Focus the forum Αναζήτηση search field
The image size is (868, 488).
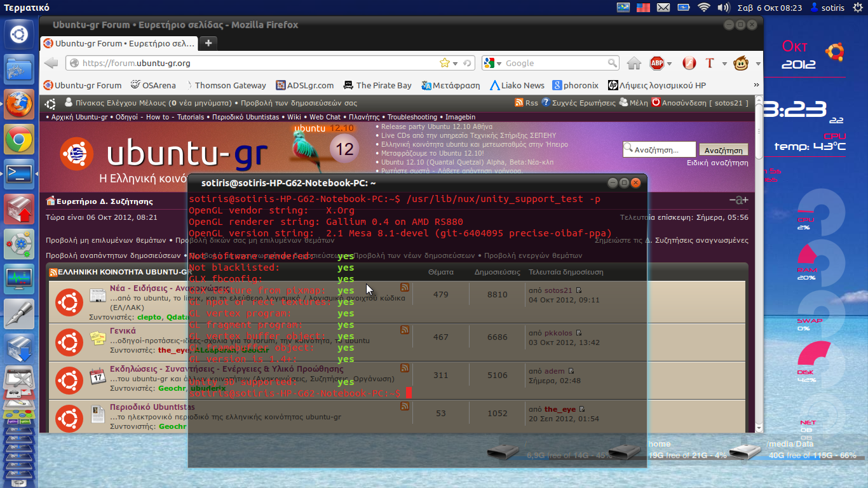660,150
